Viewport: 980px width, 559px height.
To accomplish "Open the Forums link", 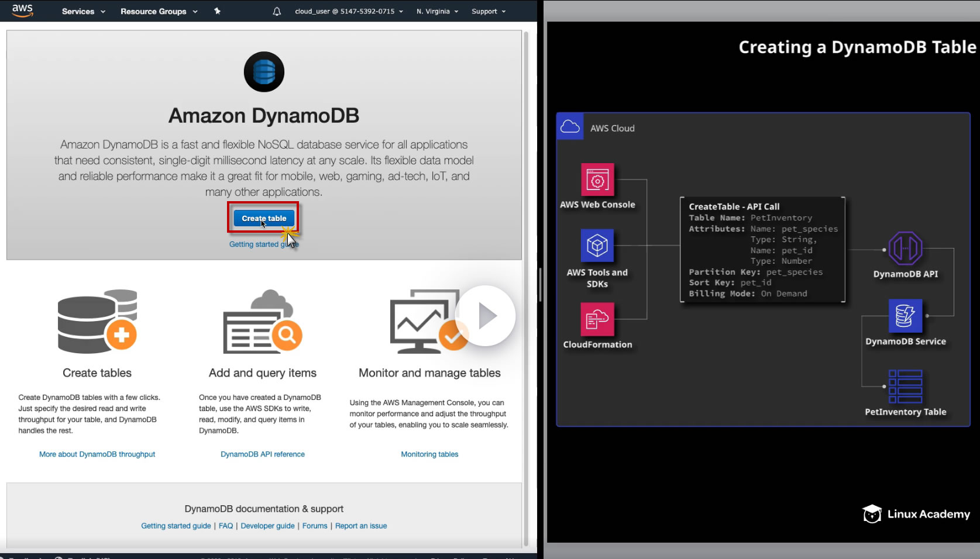I will click(315, 526).
